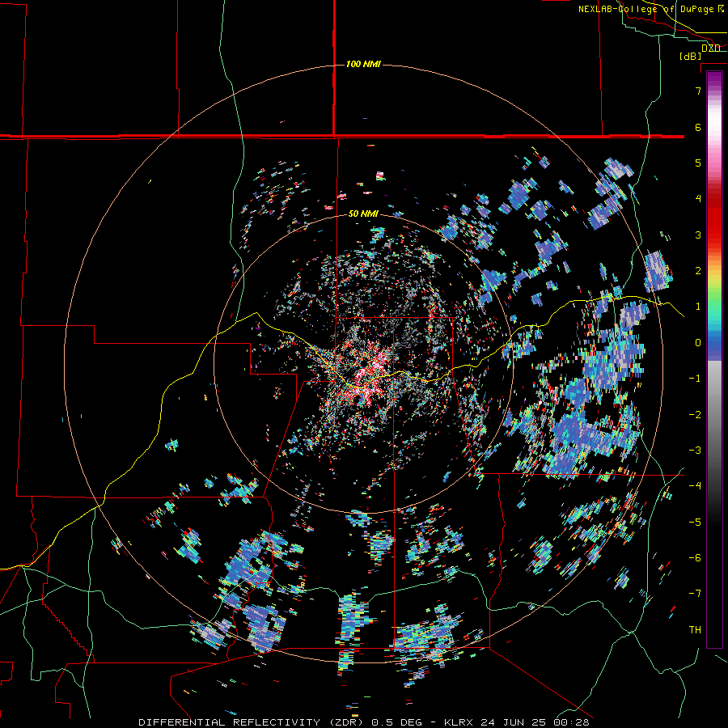Viewport: 728px width, 728px height.
Task: Click the -1 value on the dB scale
Action: point(695,379)
